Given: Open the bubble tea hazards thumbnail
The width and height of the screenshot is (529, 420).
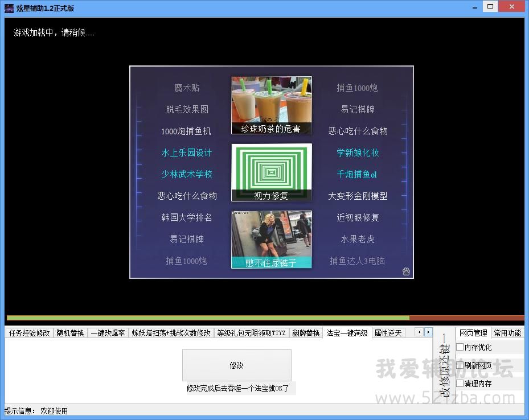Looking at the screenshot, I should (x=272, y=105).
